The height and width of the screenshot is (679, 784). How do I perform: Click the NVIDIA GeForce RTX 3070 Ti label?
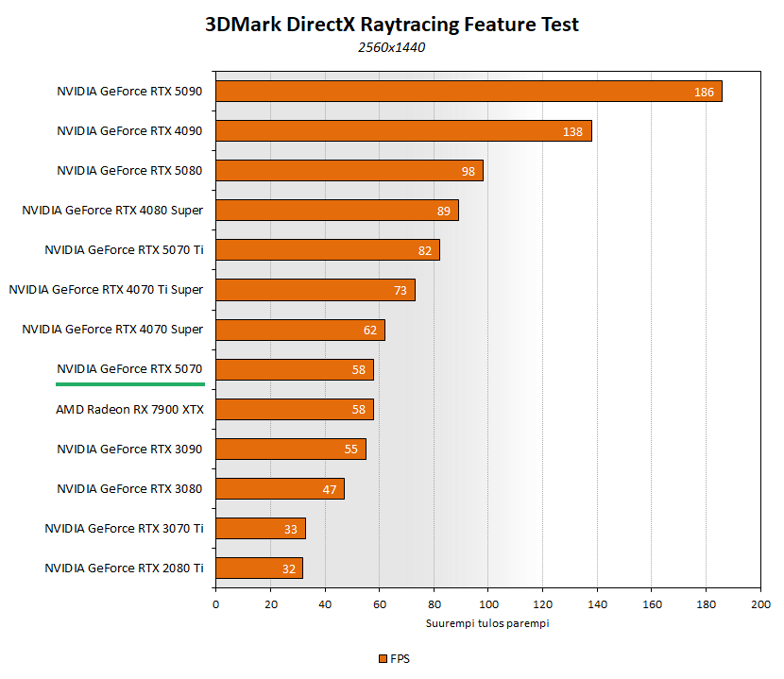(124, 529)
